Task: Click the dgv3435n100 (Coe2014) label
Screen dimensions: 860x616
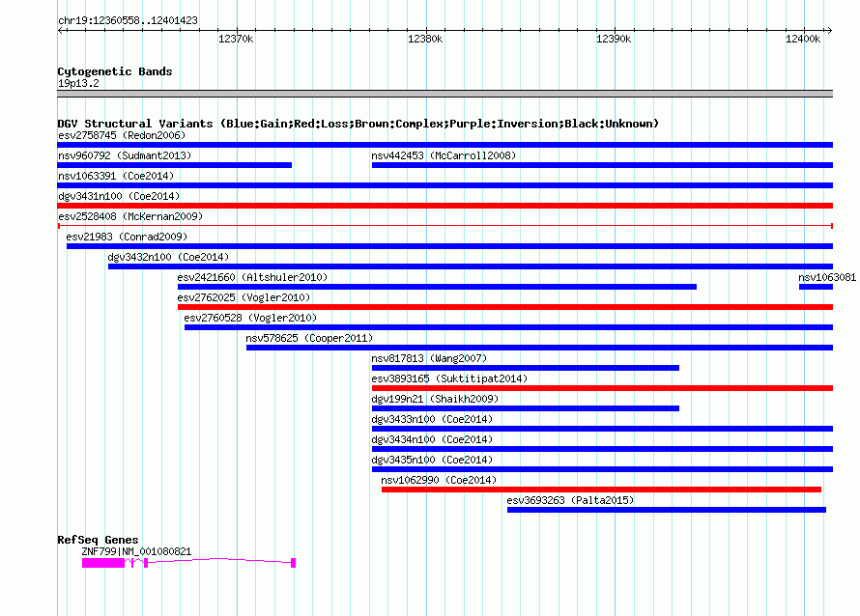Action: coord(432,460)
